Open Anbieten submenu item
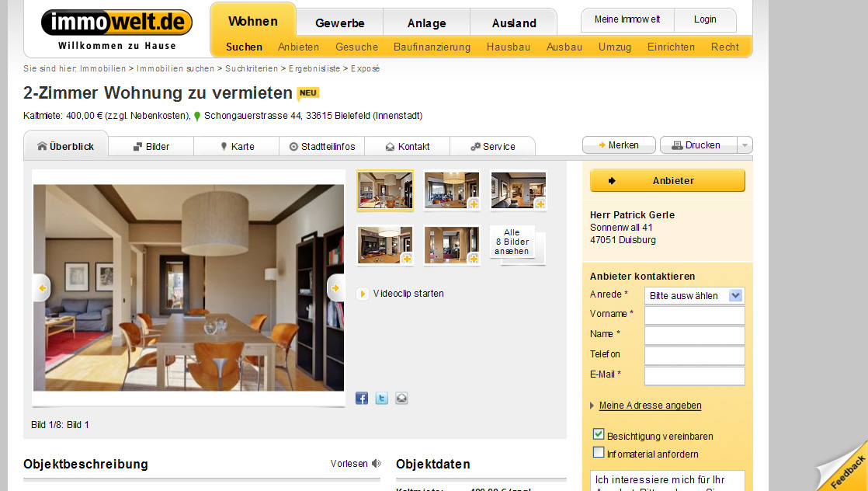 298,47
